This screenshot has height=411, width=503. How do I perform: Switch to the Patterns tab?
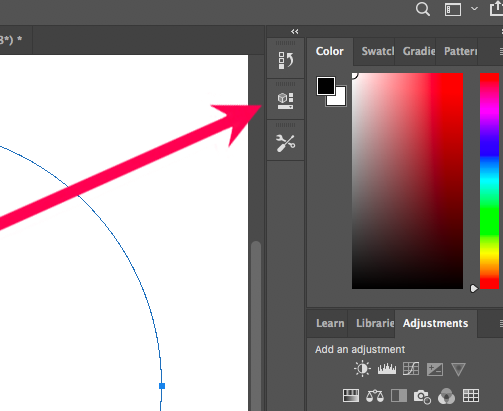(460, 51)
